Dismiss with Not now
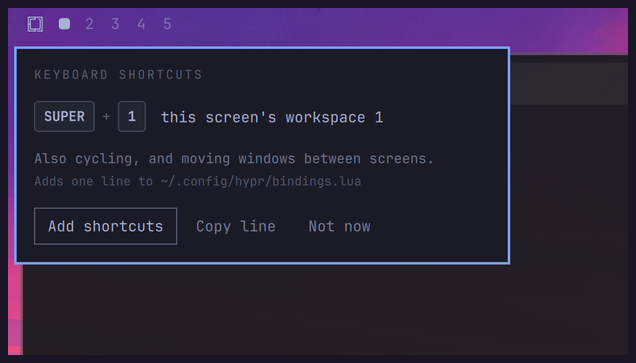636x363 pixels. 339,226
